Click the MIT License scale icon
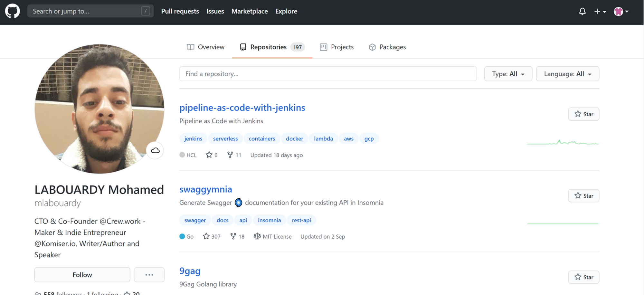 (x=257, y=236)
